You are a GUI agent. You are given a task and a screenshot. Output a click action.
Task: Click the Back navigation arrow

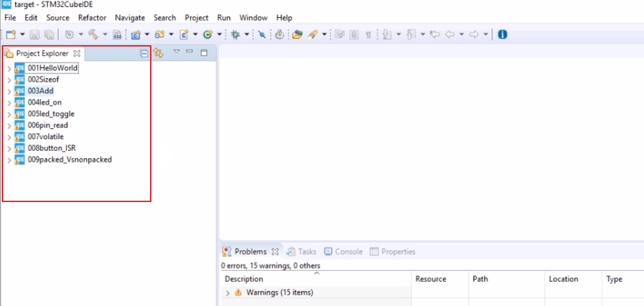450,34
